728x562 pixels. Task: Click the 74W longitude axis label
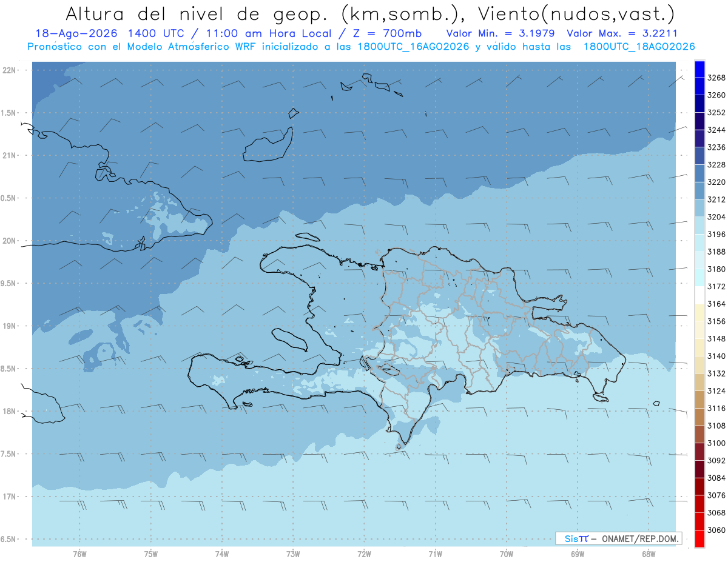tap(222, 554)
